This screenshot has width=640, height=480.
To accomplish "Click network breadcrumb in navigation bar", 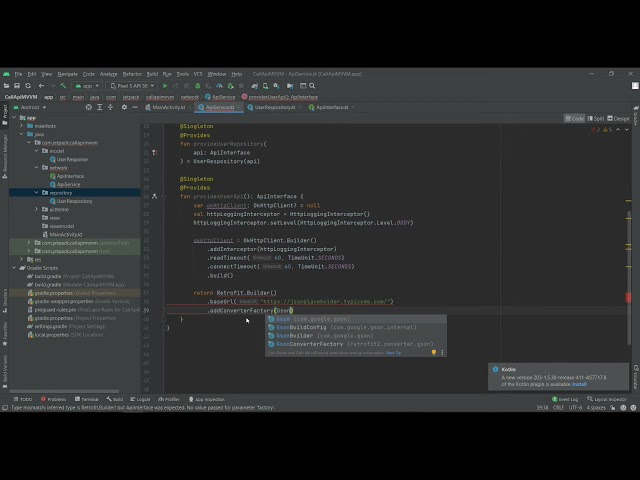I will 190,97.
